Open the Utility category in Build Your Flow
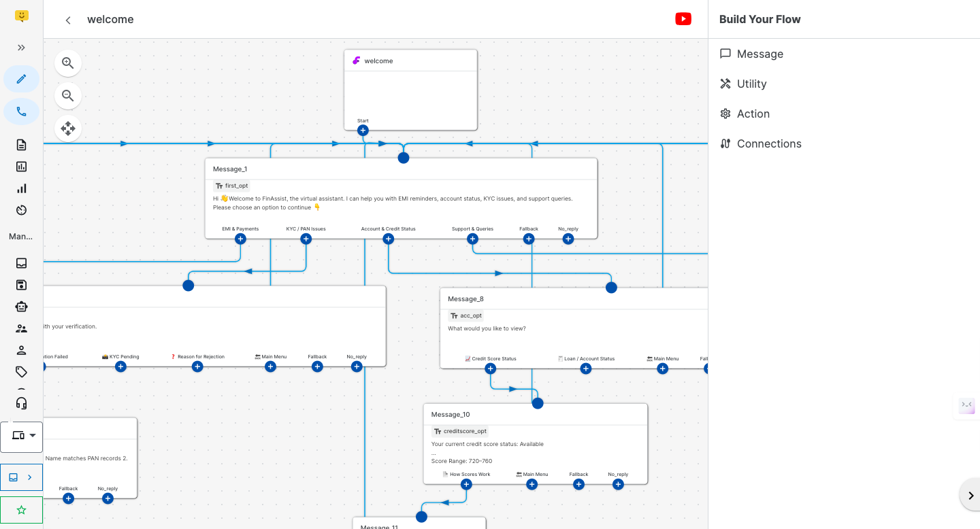The height and width of the screenshot is (529, 980). [x=751, y=84]
